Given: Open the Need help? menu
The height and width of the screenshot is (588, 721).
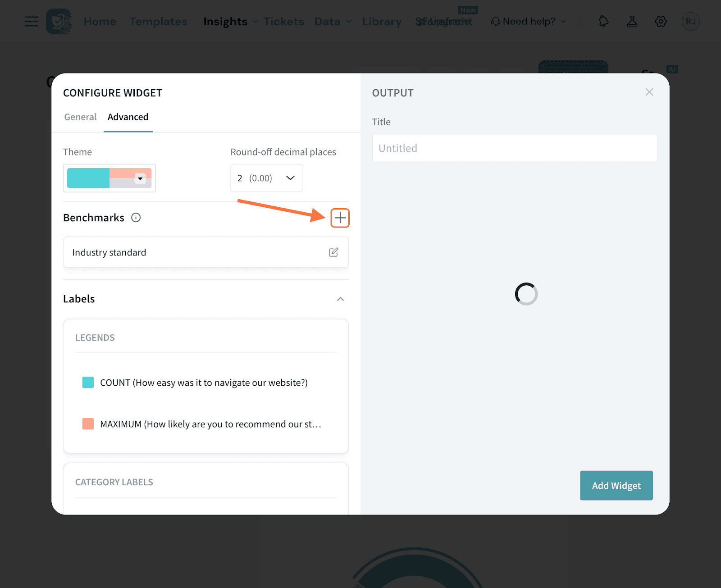Looking at the screenshot, I should pos(528,21).
